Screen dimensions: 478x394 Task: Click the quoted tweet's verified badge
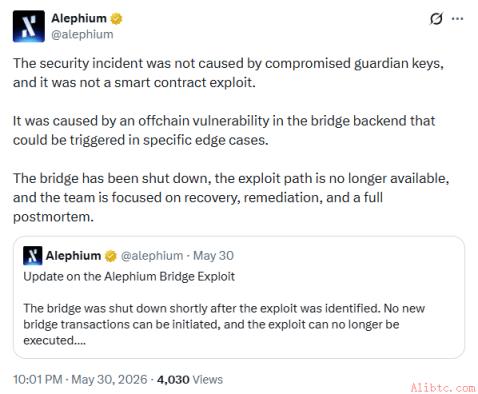click(x=110, y=256)
